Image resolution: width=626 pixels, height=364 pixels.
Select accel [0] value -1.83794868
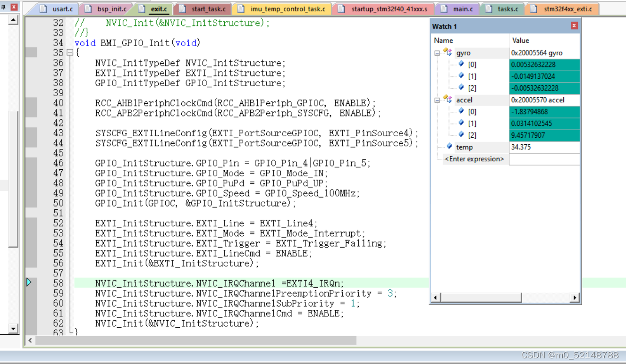[x=544, y=112]
